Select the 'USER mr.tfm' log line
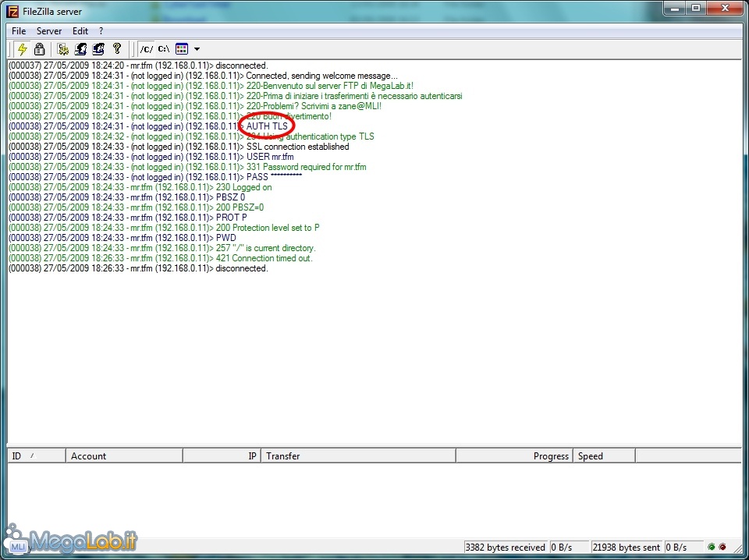This screenshot has height=560, width=749. coord(151,157)
